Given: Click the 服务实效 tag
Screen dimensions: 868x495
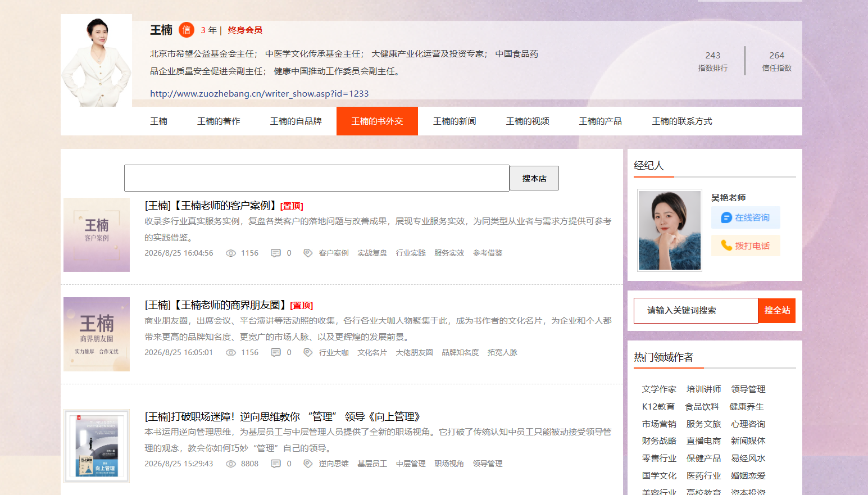Looking at the screenshot, I should (449, 253).
